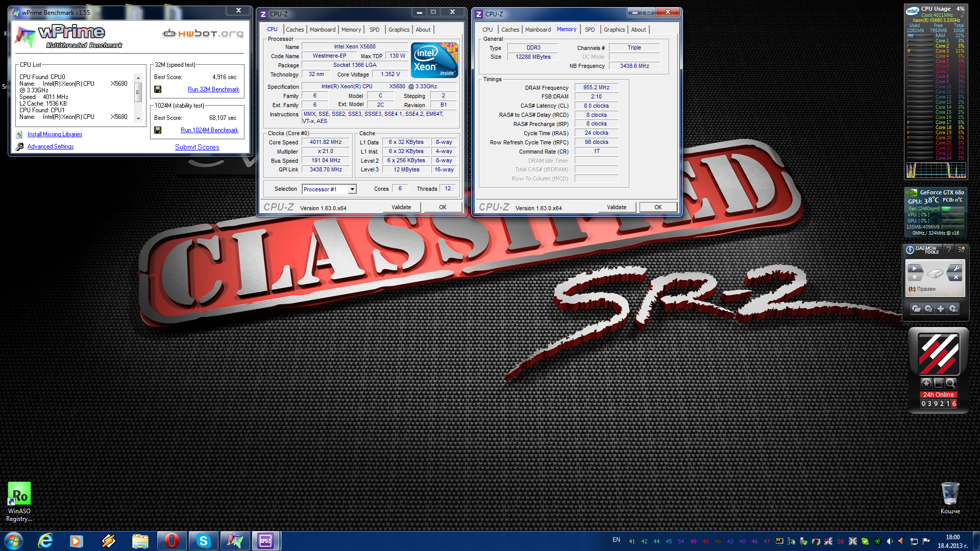Click the DAEMON Tools mount play button

915,268
